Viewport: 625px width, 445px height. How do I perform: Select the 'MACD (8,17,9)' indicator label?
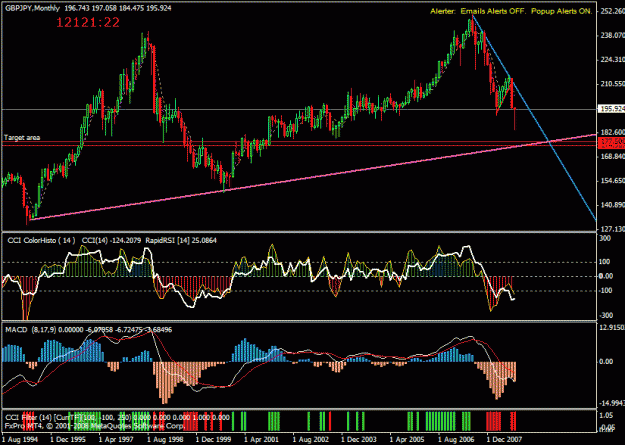tap(31, 330)
